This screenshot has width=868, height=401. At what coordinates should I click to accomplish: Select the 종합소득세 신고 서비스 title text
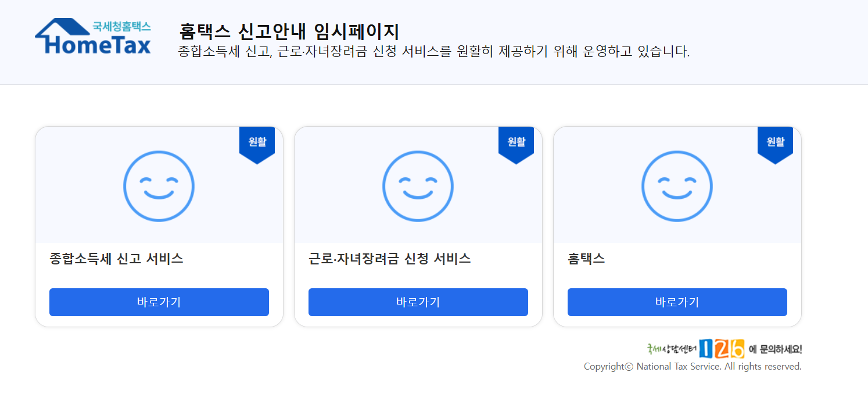[117, 259]
